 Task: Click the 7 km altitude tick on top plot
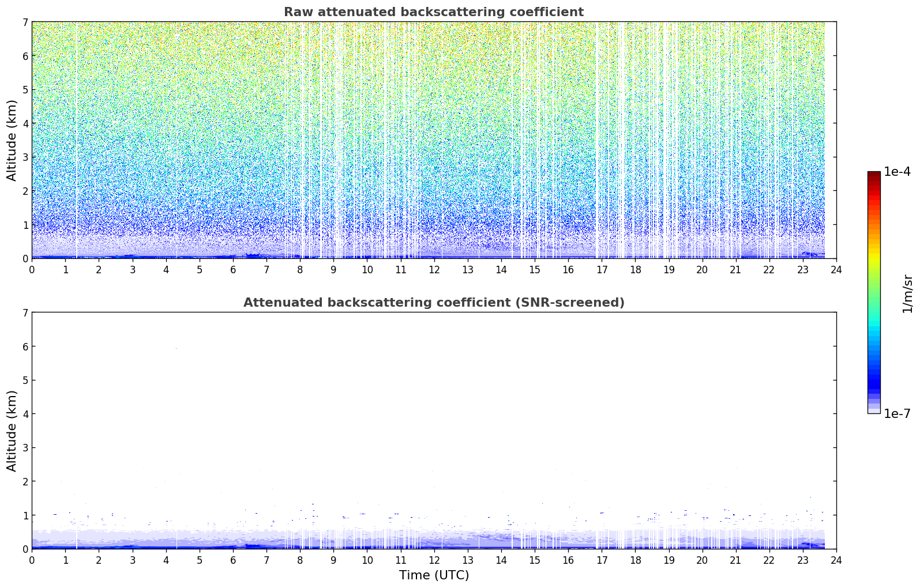[25, 22]
